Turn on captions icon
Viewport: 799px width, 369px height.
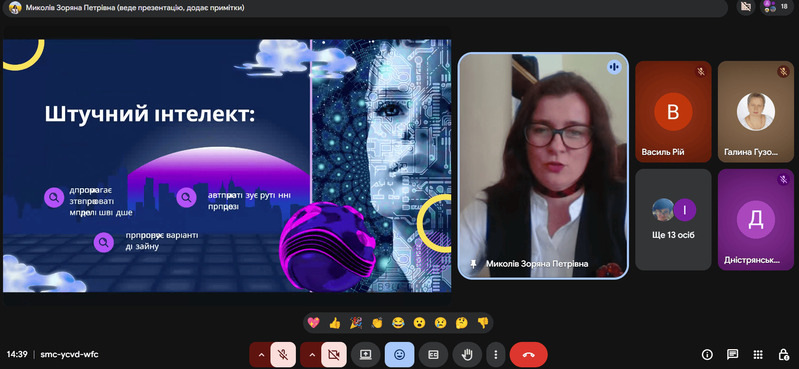click(x=433, y=355)
